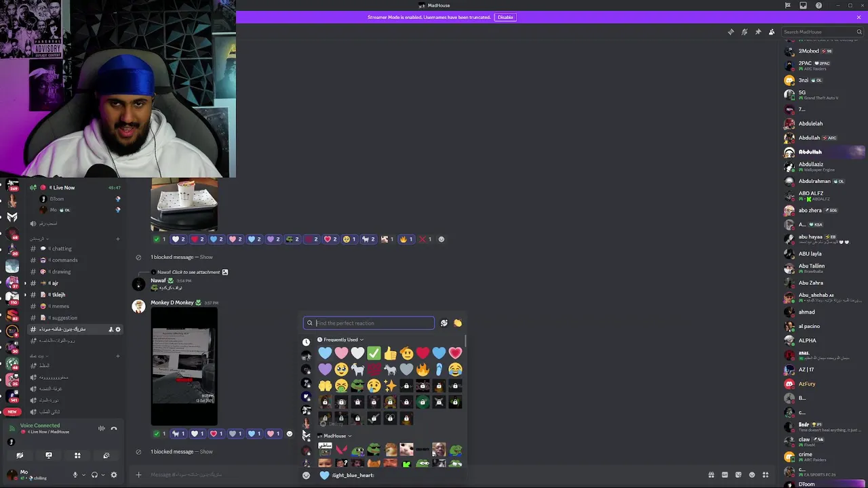This screenshot has height=488, width=868.
Task: Create channel plus in first category
Action: [117, 239]
